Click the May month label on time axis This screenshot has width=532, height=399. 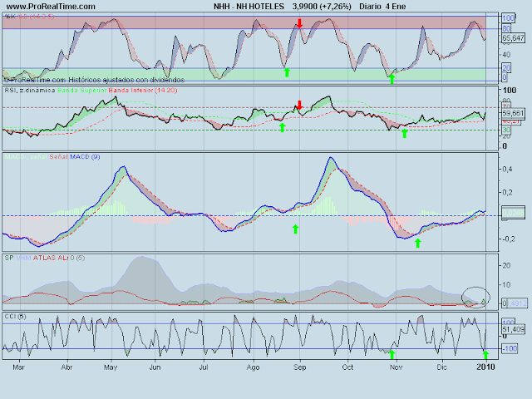tap(111, 367)
